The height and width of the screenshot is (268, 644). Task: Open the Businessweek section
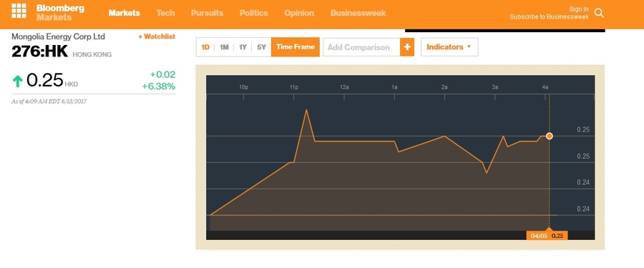click(x=358, y=13)
